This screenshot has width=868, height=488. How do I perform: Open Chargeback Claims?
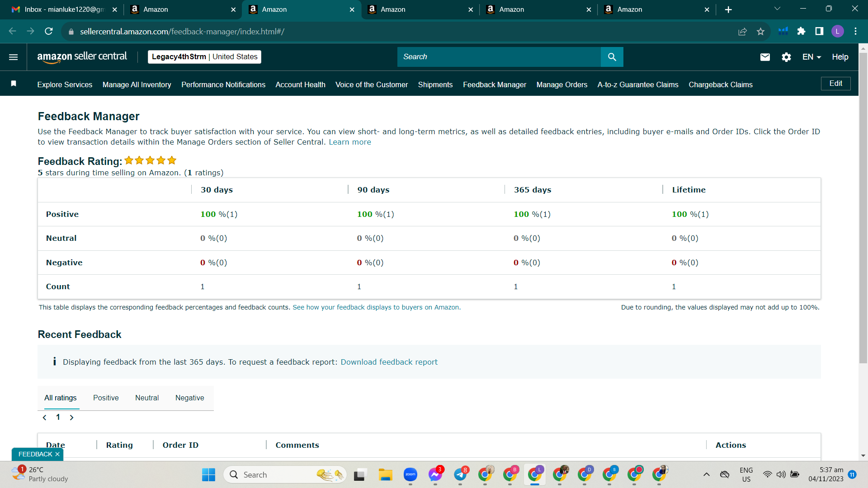[721, 84]
